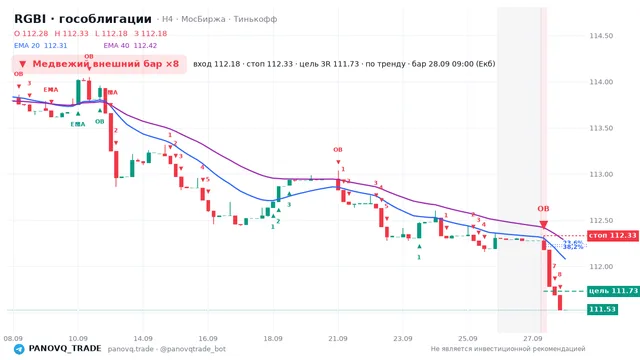Click the 27.09 date on time axis
This screenshot has height=360, width=640.
[533, 338]
